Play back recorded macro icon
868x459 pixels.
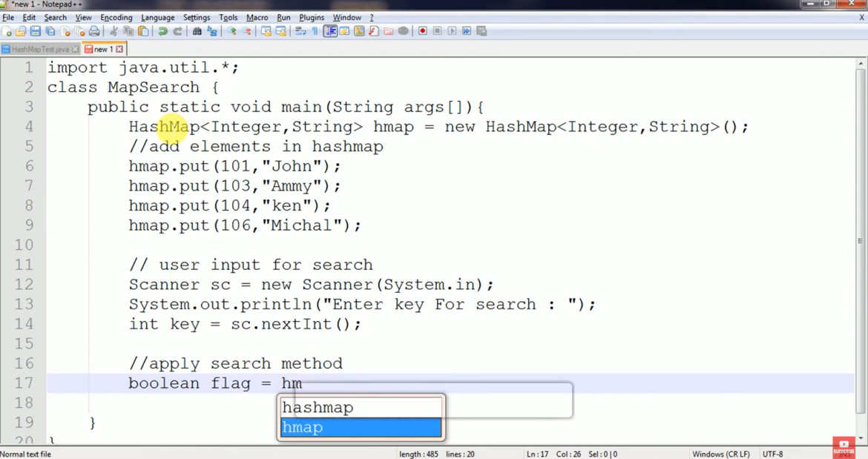coord(452,31)
